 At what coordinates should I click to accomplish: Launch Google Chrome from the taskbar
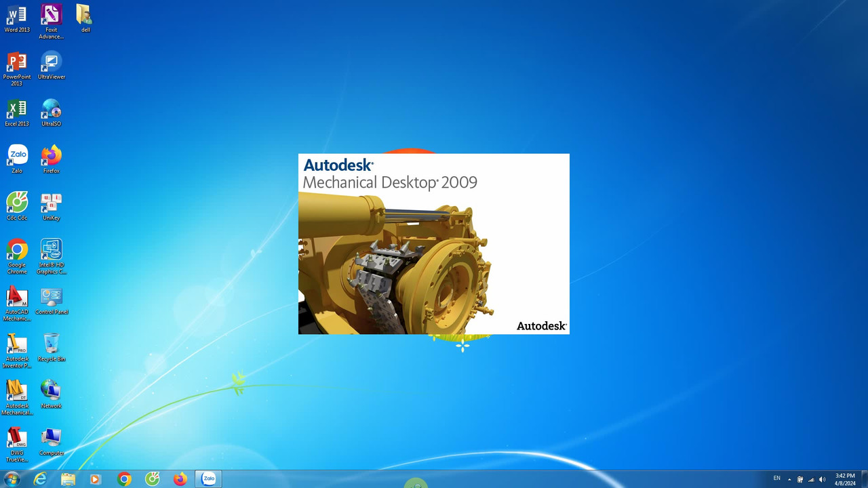124,479
